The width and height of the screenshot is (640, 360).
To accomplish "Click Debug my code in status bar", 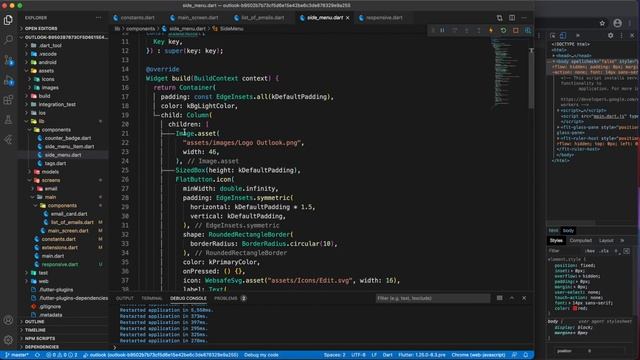I will tap(261, 355).
